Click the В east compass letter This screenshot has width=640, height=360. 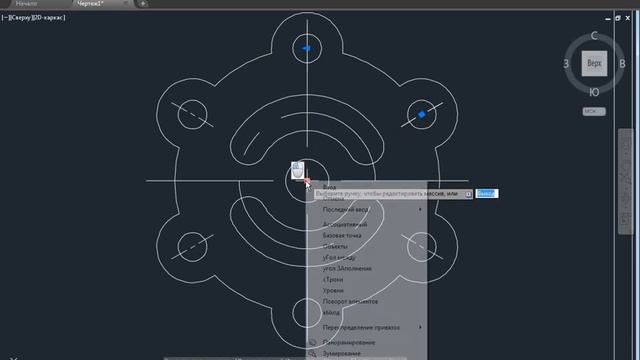(x=622, y=64)
